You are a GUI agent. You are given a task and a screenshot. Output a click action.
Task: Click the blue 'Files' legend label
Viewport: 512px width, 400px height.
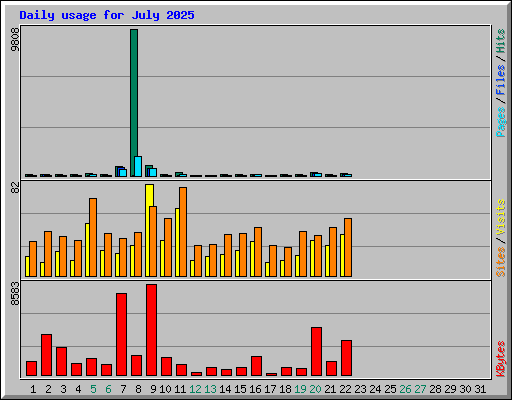pyautogui.click(x=501, y=79)
